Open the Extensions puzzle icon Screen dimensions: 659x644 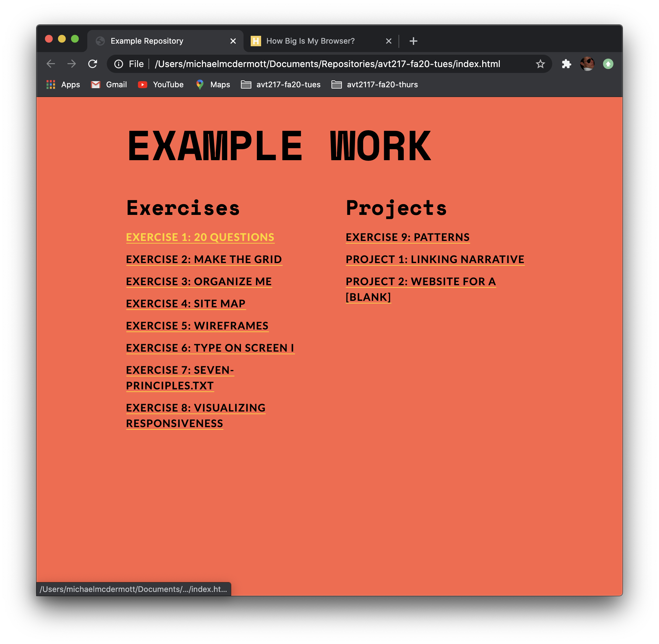(566, 64)
